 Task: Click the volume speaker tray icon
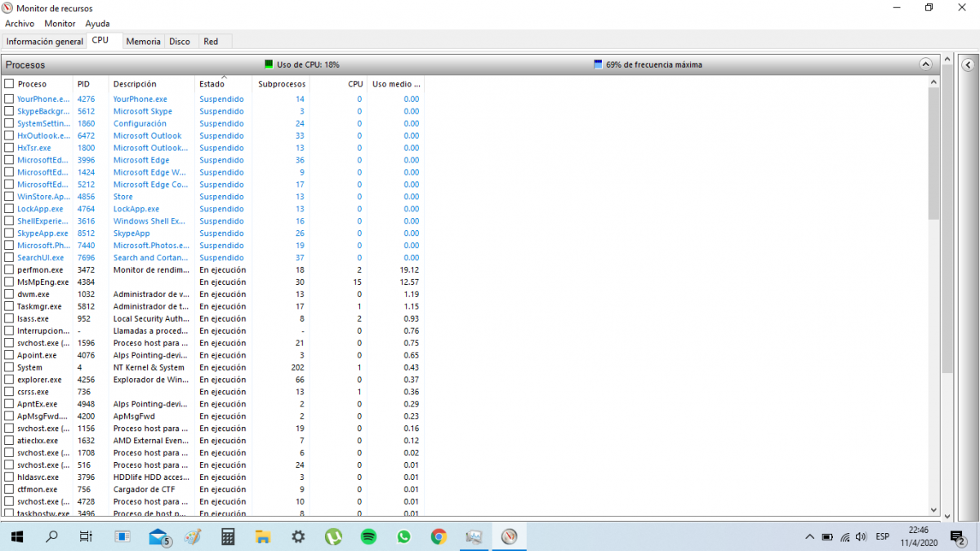862,537
